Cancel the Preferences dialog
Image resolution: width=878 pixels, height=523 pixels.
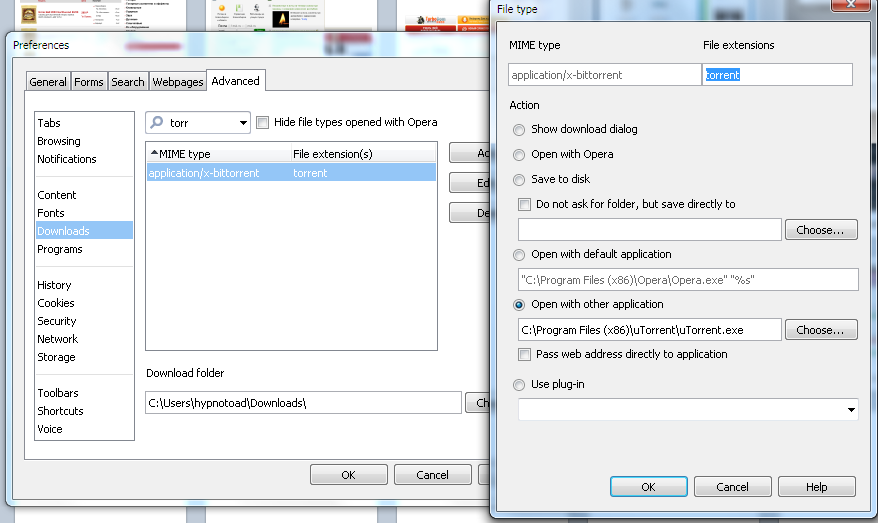tap(432, 475)
